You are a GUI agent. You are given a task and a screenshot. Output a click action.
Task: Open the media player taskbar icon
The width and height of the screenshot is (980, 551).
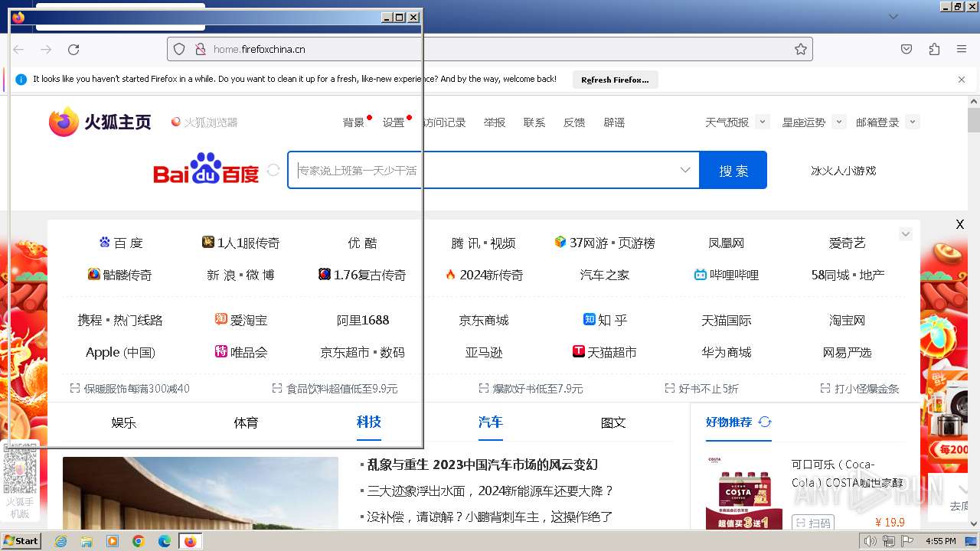113,541
